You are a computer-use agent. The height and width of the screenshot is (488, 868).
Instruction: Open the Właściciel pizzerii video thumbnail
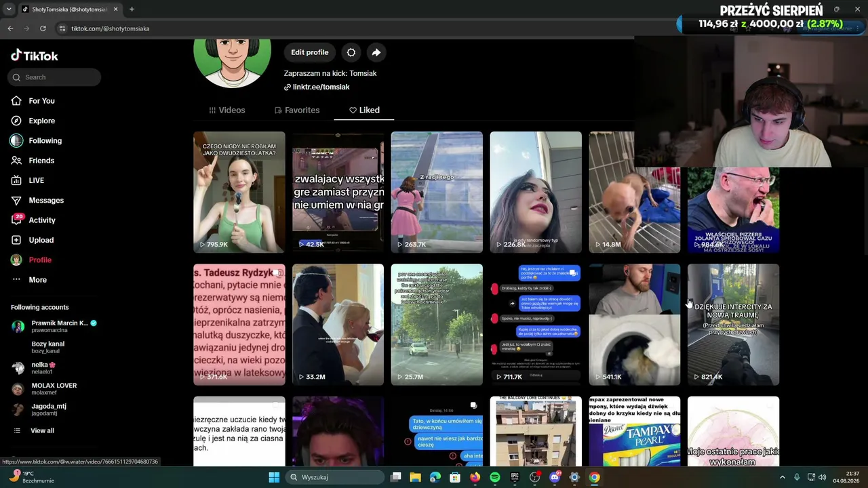(x=733, y=210)
